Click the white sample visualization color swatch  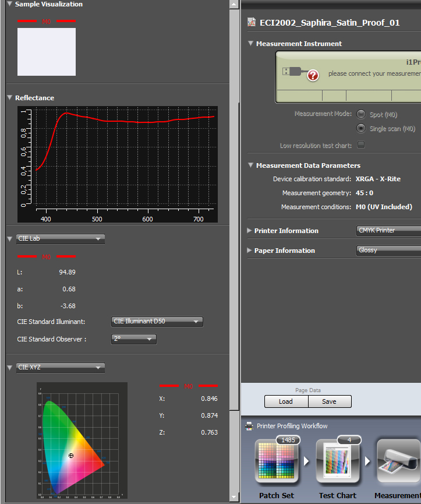(47, 52)
